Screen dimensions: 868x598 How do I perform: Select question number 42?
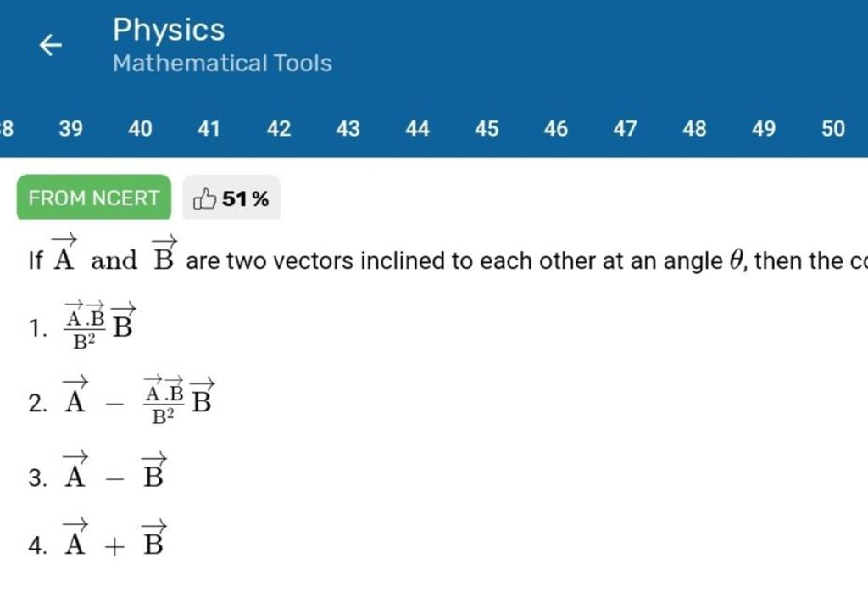click(278, 129)
